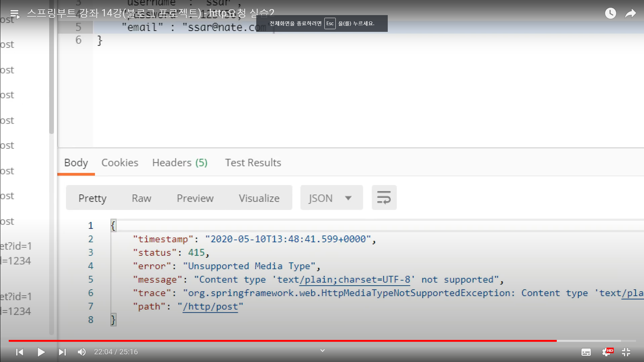The height and width of the screenshot is (362, 644).
Task: Exit fullscreen mode icon
Action: coord(626,352)
